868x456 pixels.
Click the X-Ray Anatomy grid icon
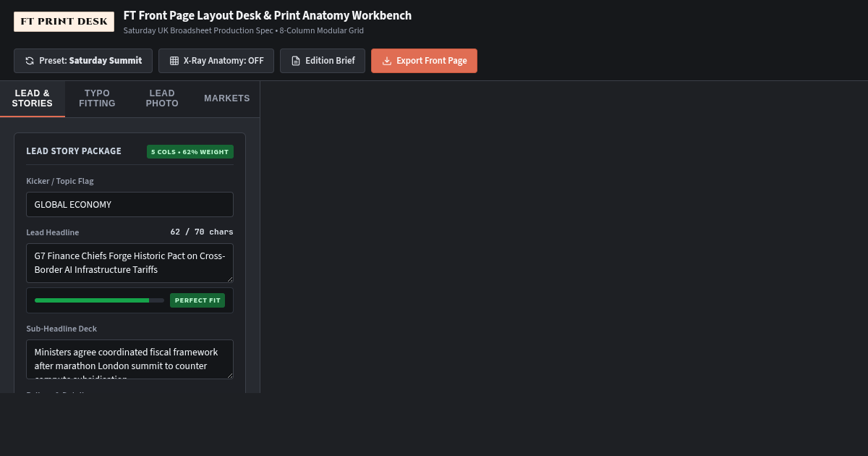(174, 61)
